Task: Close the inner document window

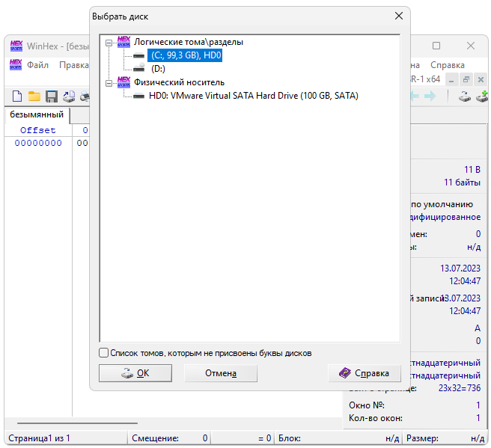Action: pyautogui.click(x=481, y=80)
